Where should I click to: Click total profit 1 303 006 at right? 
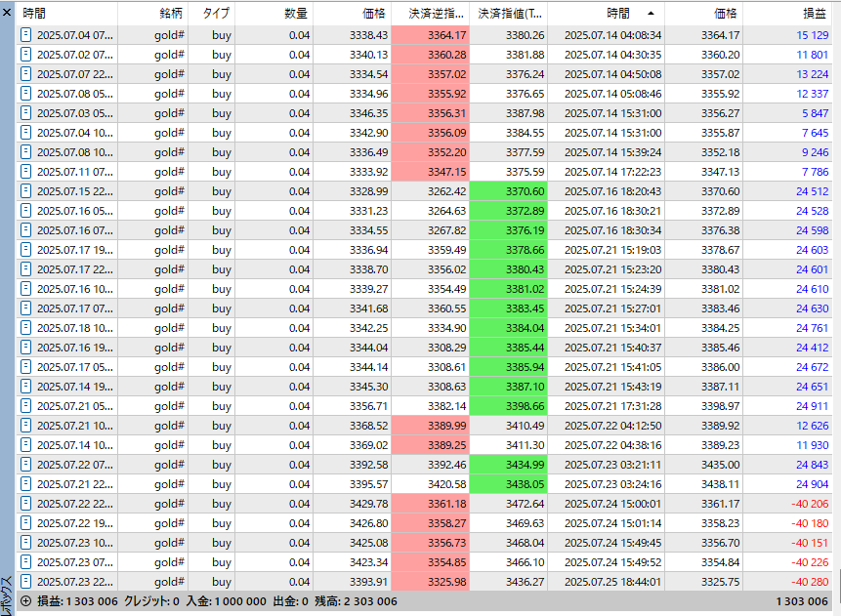tap(802, 601)
